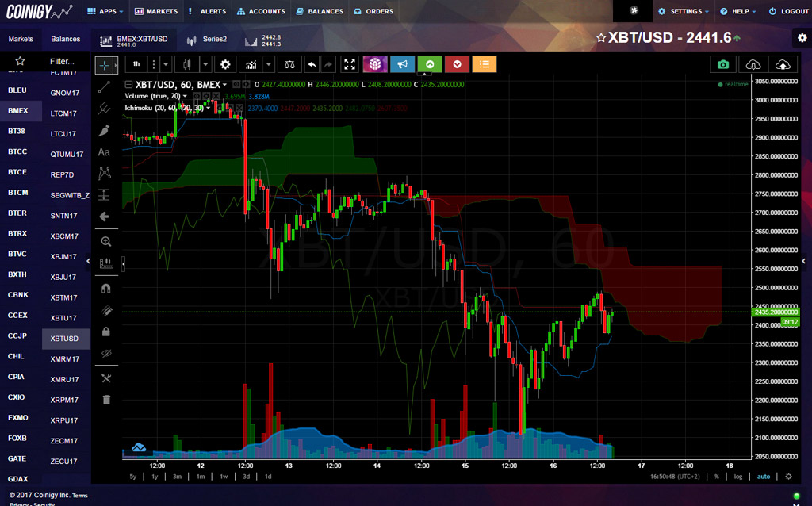Select the trend line drawing tool
This screenshot has width=812, height=506.
point(104,87)
